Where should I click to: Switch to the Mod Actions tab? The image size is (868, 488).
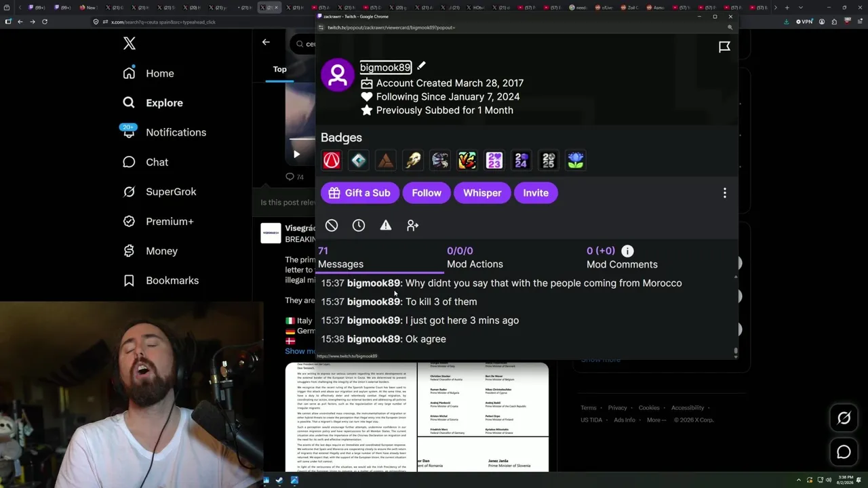point(475,258)
